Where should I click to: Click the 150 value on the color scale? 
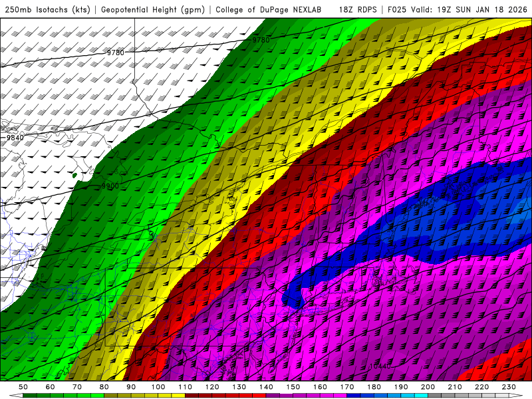pyautogui.click(x=293, y=387)
